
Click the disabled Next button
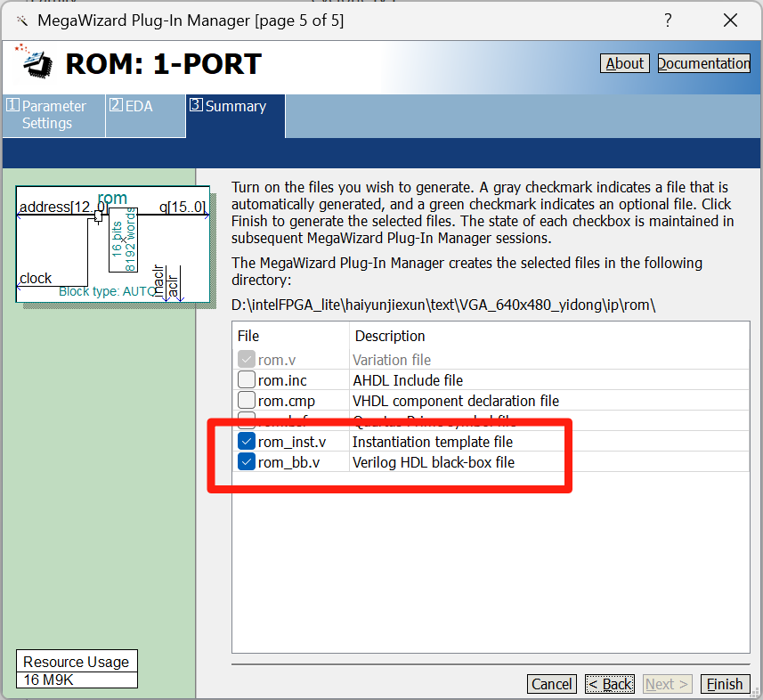[x=667, y=684]
